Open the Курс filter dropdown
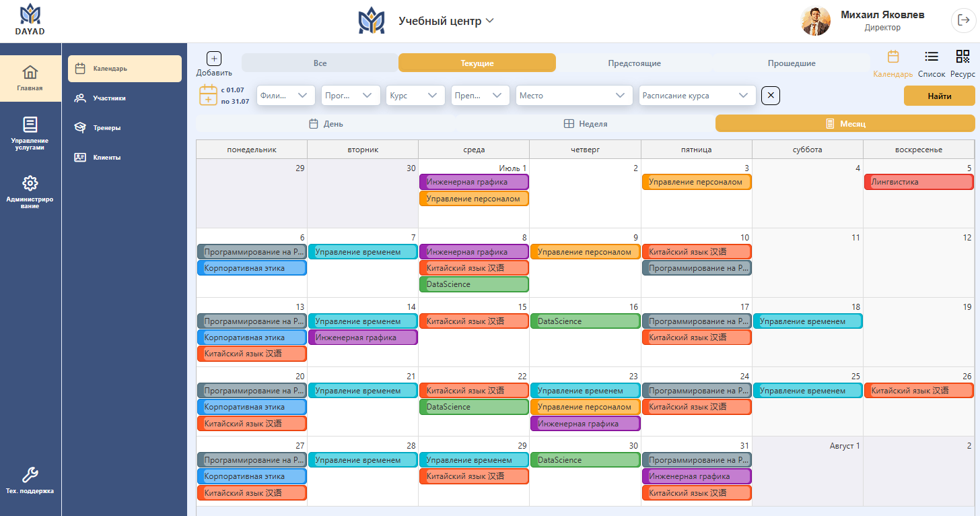Screen dimensions: 980x516 pos(415,96)
